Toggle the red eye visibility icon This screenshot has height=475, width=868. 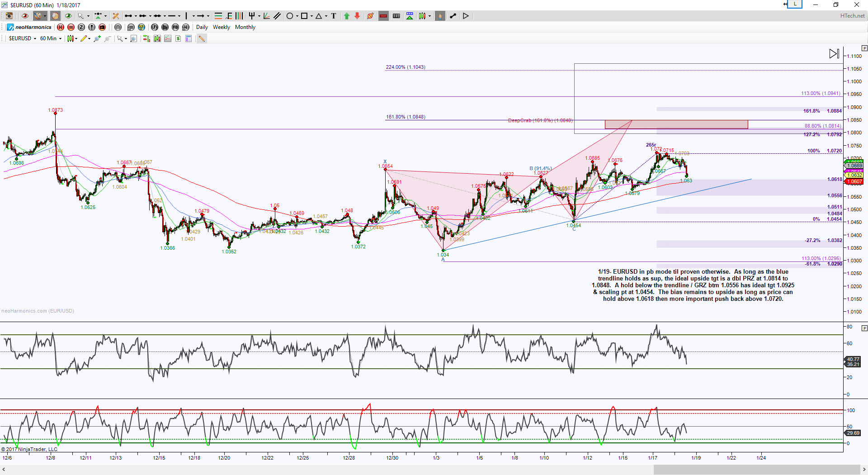[x=25, y=16]
